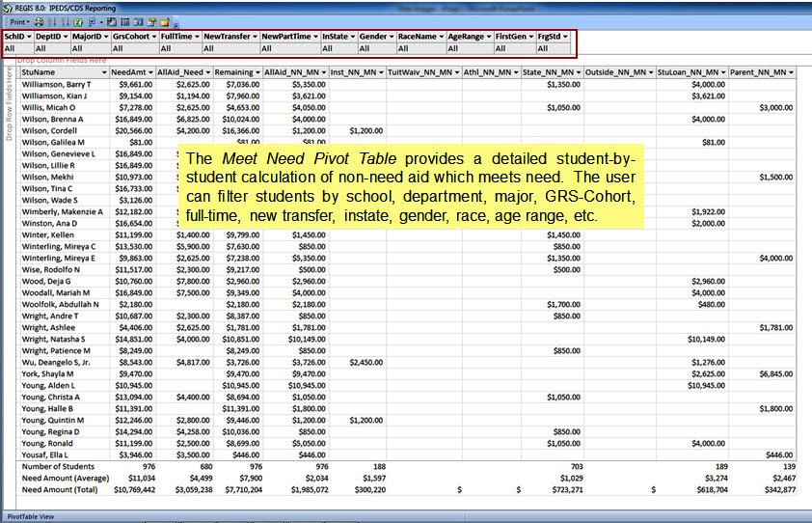Click the All value under the SchID filter
Screen dimensions: 812x523
pos(10,48)
